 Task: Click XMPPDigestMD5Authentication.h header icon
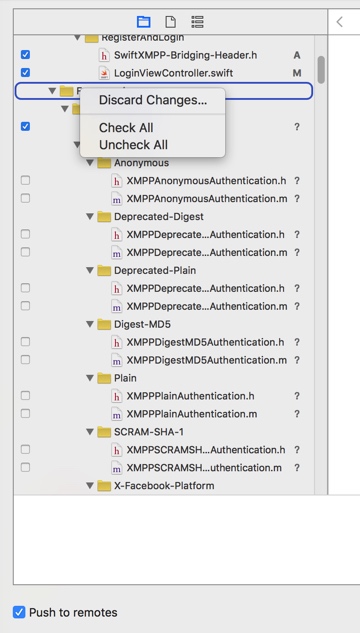(x=117, y=342)
